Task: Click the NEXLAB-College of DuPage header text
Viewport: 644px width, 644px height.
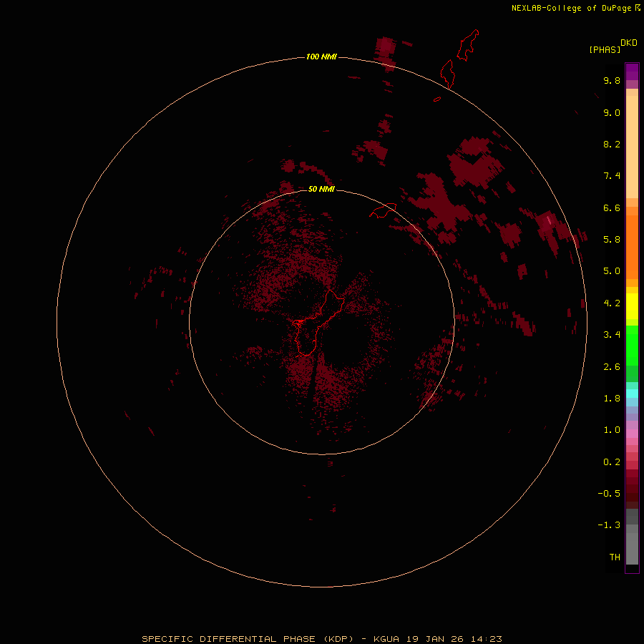Action: [x=571, y=8]
